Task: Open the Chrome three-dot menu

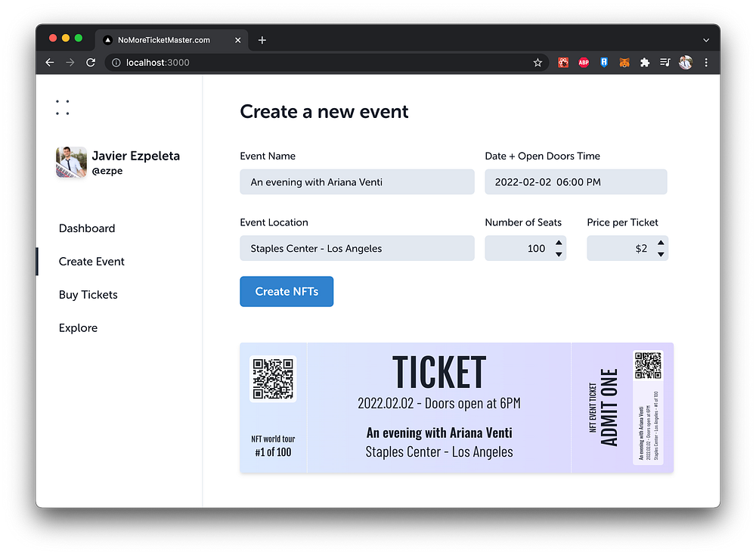Action: 706,63
